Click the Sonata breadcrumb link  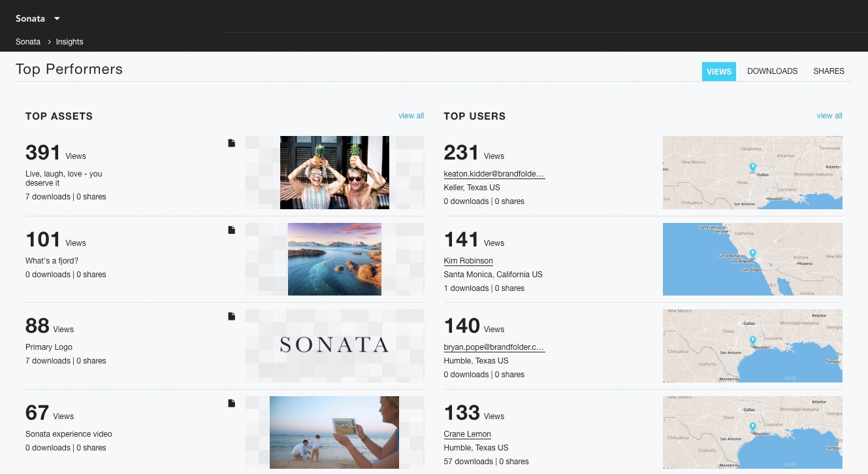click(28, 42)
